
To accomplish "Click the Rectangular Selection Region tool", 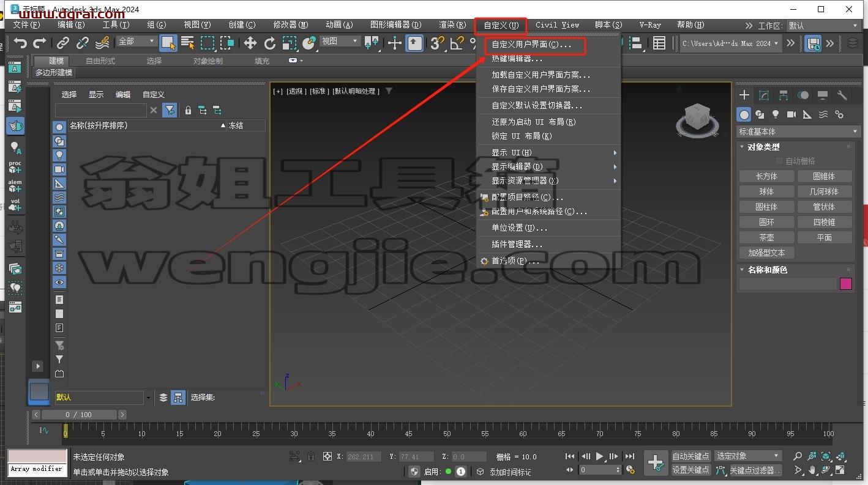I will tap(208, 43).
